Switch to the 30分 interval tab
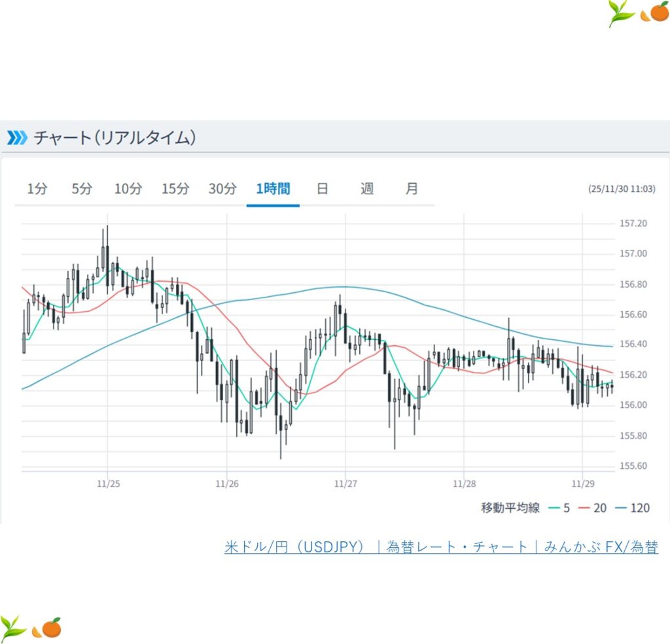670x644 pixels. click(222, 189)
